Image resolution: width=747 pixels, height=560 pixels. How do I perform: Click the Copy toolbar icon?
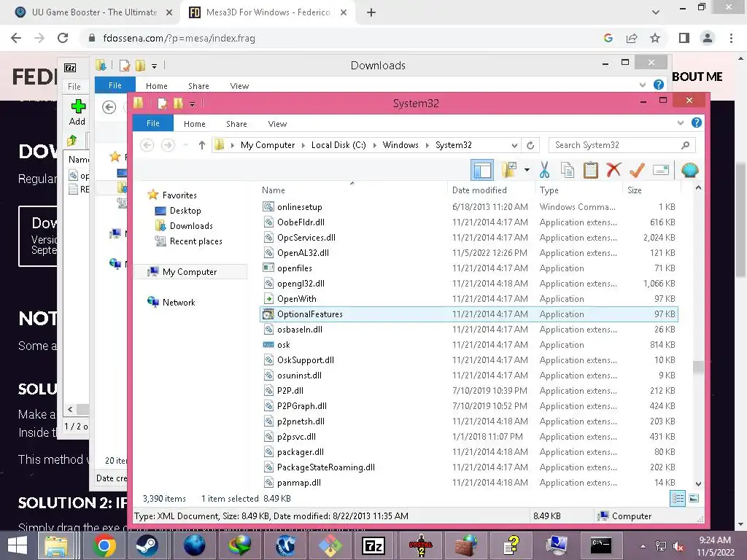(x=567, y=170)
